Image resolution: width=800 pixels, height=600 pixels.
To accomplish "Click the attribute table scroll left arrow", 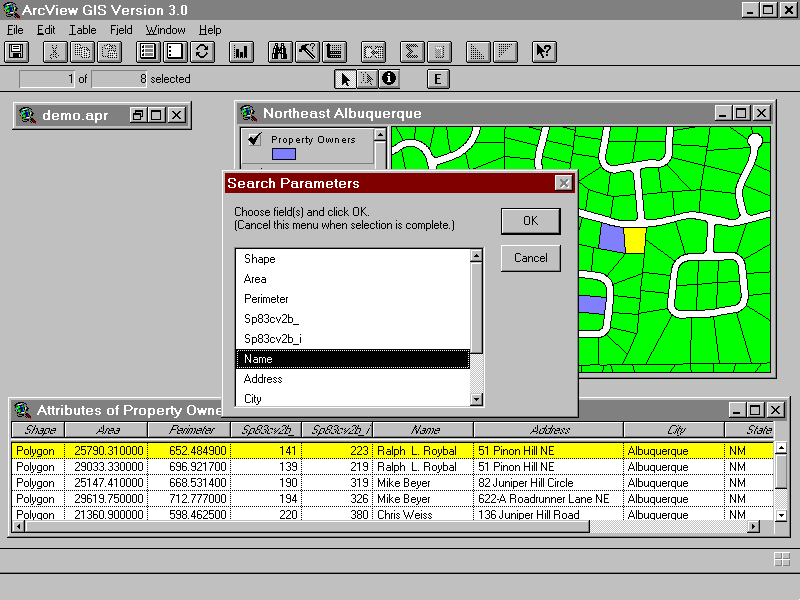I will pos(18,527).
